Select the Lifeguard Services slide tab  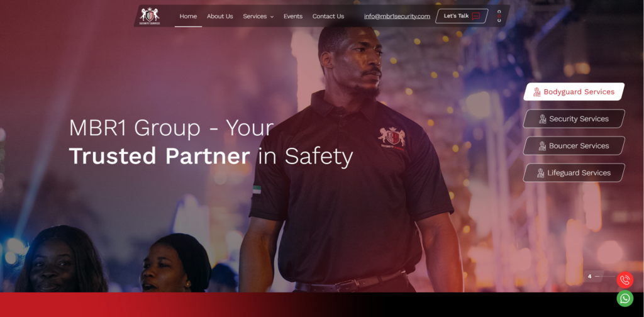[x=574, y=173]
